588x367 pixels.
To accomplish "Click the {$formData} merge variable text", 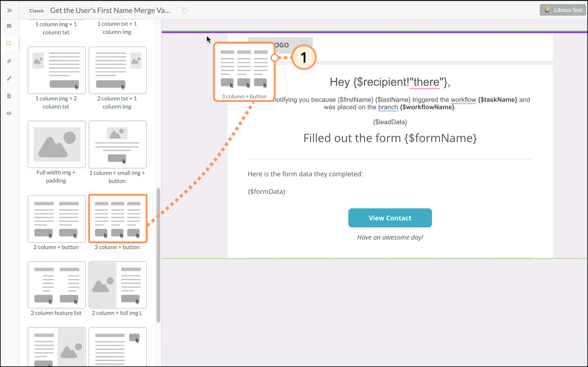I will click(x=267, y=191).
